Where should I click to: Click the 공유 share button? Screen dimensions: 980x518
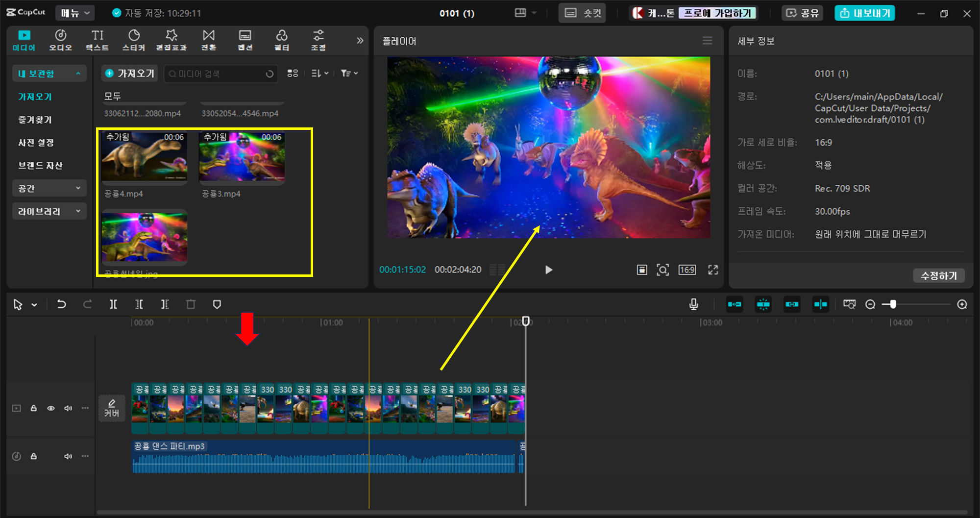(x=802, y=13)
